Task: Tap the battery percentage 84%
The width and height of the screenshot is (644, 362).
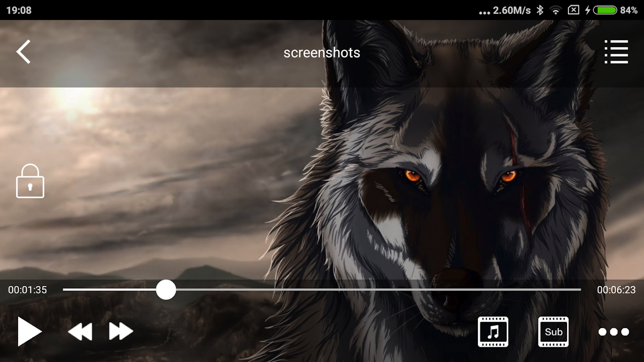Action: tap(629, 10)
